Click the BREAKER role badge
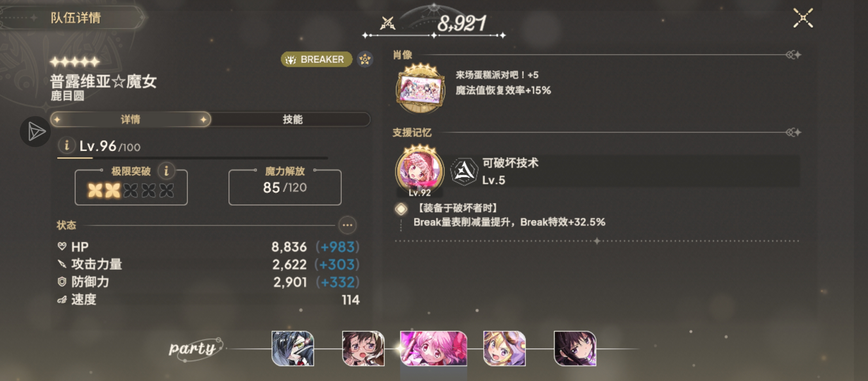 click(317, 59)
